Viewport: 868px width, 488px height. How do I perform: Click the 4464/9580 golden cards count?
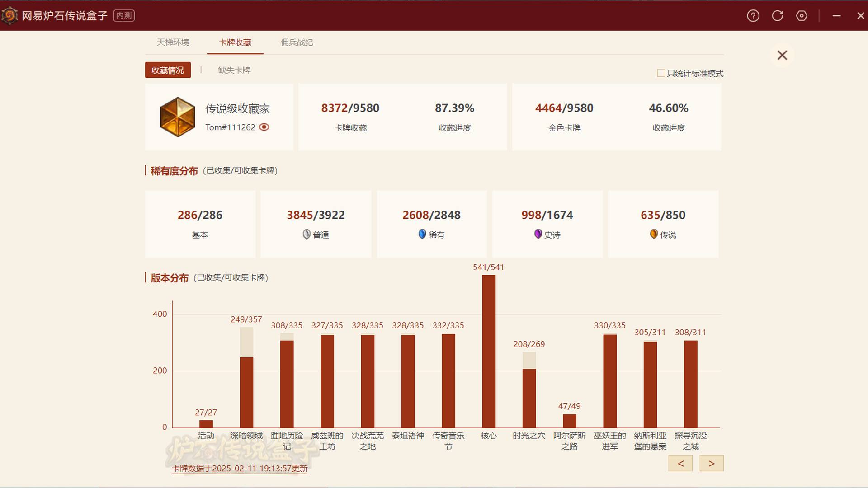pos(564,108)
